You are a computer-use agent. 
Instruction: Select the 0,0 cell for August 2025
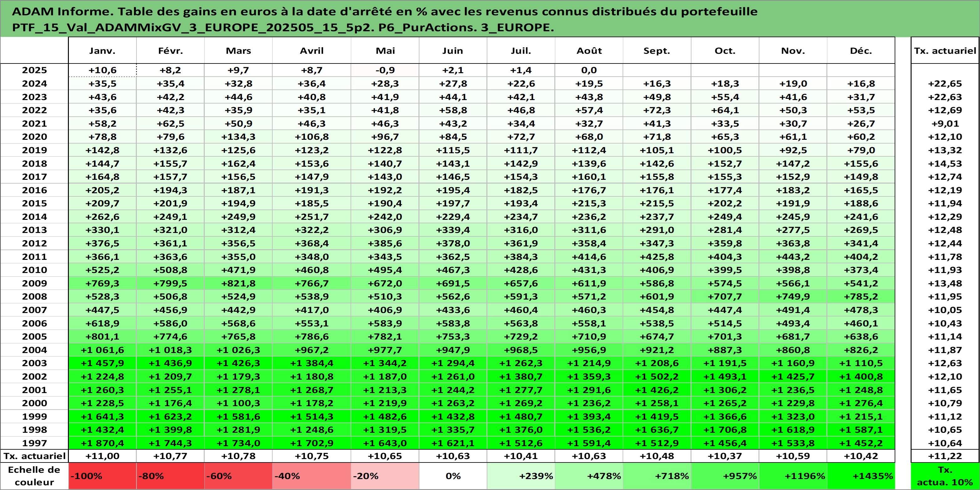589,70
